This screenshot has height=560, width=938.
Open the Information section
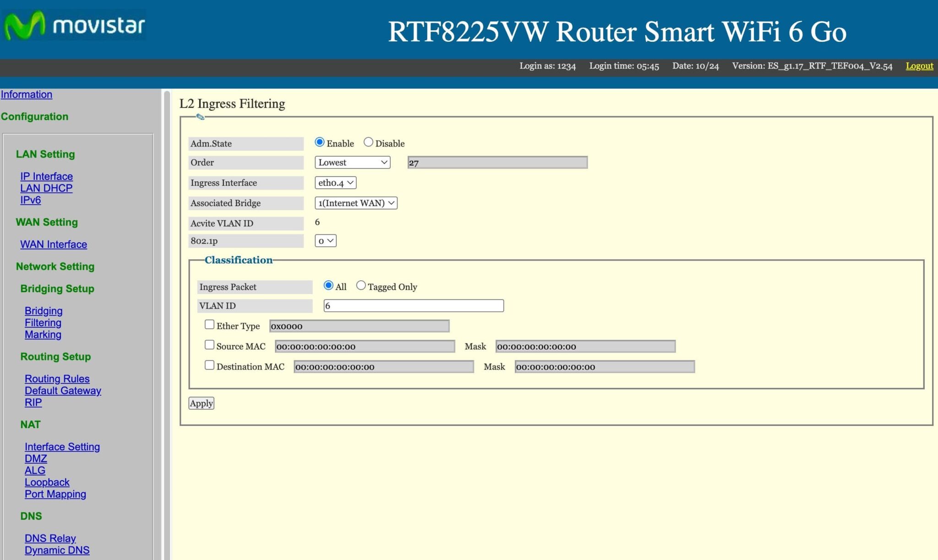click(26, 94)
